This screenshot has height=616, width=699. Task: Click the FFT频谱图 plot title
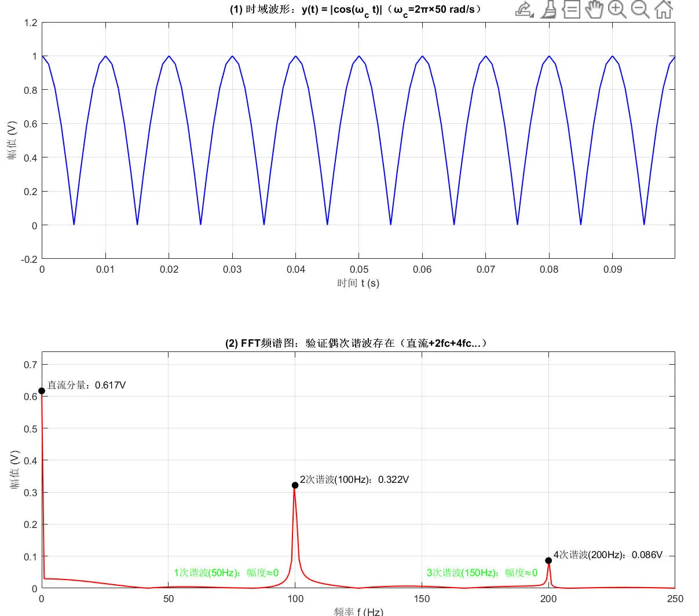(x=357, y=343)
